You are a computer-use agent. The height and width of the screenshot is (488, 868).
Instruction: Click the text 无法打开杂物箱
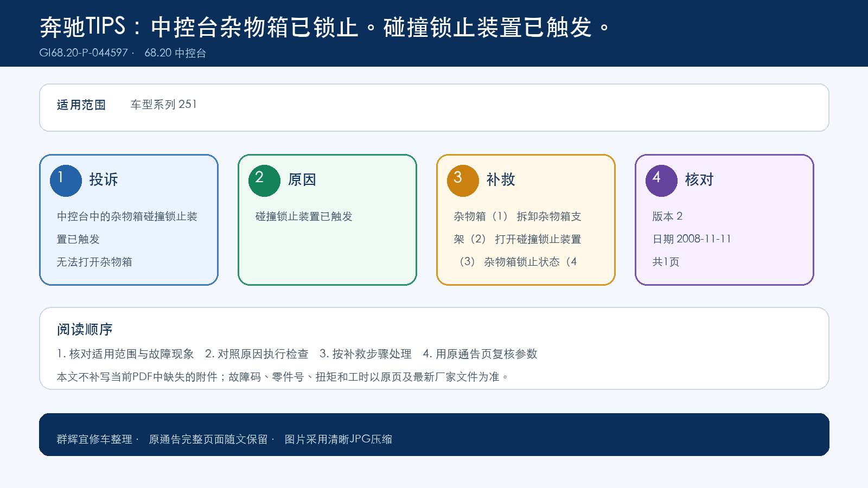coord(95,262)
